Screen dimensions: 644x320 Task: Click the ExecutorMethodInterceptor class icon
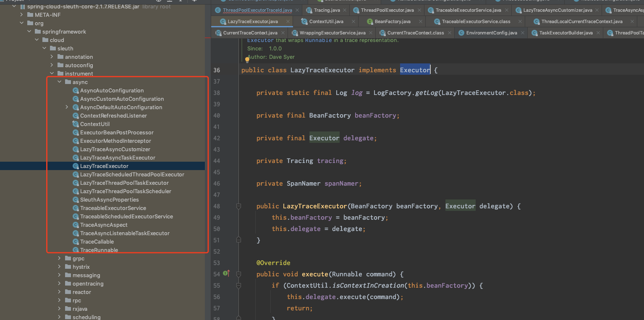[76, 141]
